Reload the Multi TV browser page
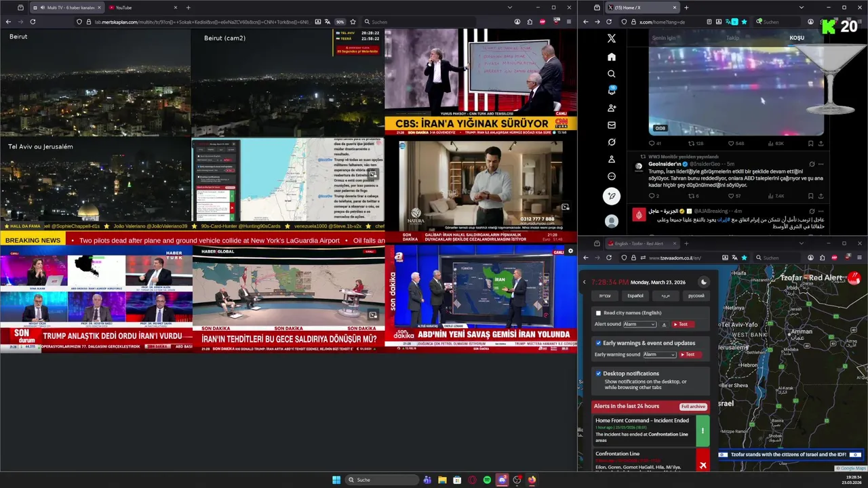This screenshot has width=868, height=488. click(33, 22)
